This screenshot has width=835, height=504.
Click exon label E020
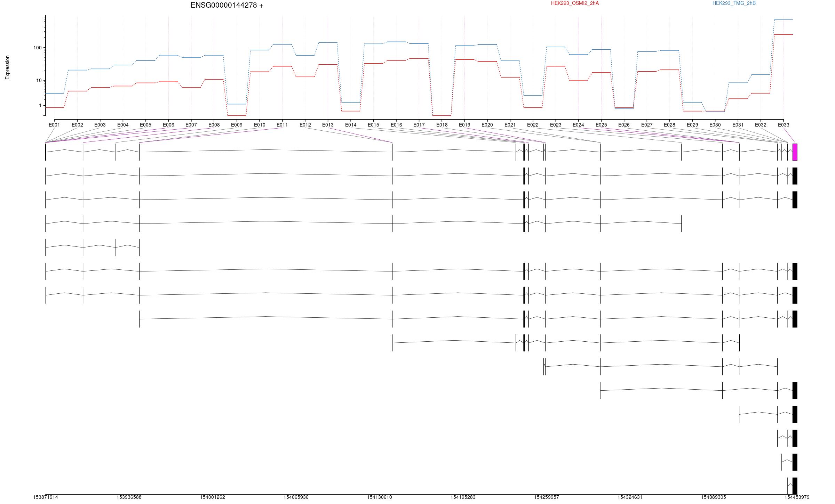click(487, 125)
